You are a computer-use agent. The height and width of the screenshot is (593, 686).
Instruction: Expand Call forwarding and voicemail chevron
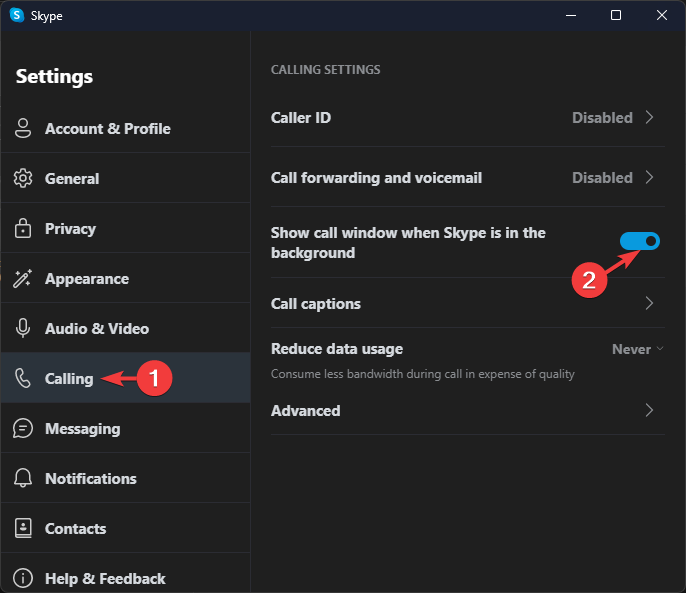tap(650, 177)
